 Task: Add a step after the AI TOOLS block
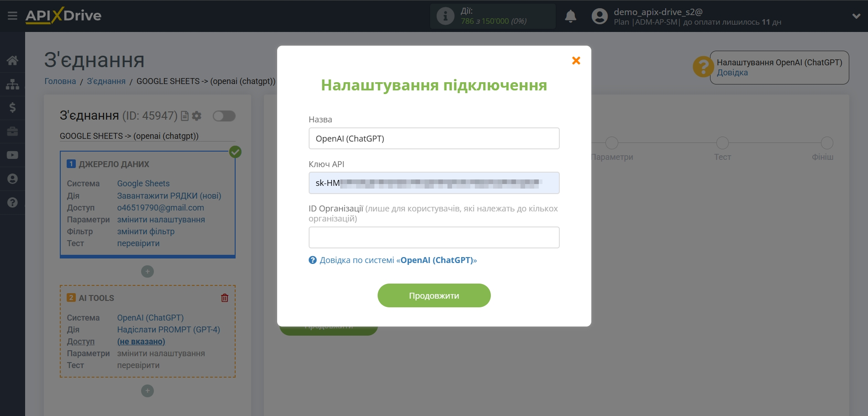pyautogui.click(x=147, y=391)
